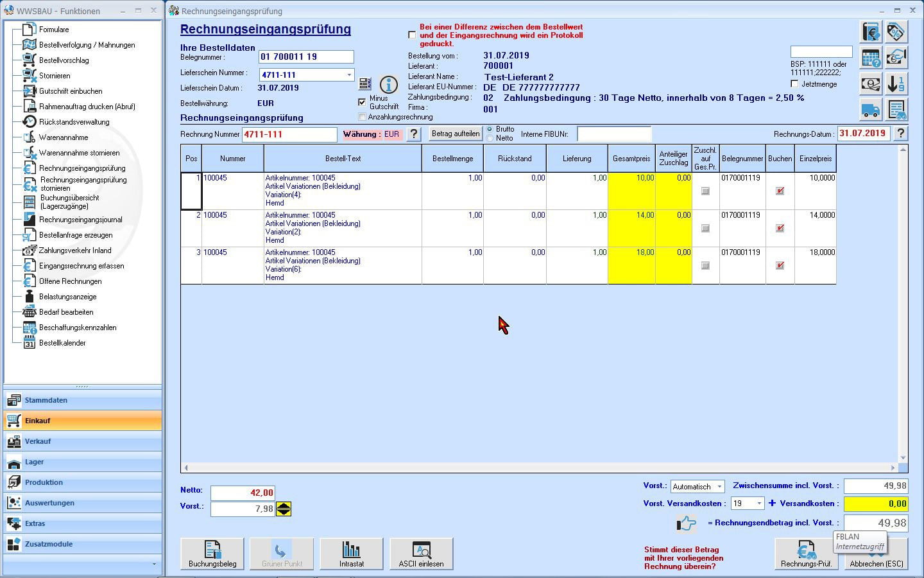Viewport: 924px width, 578px height.
Task: Click the Buchungsbeleg button
Action: pos(212,554)
